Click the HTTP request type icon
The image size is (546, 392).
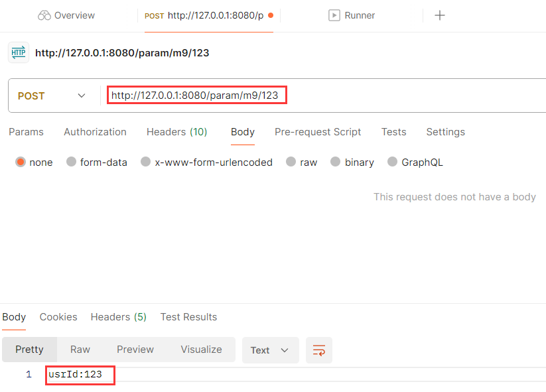click(19, 52)
